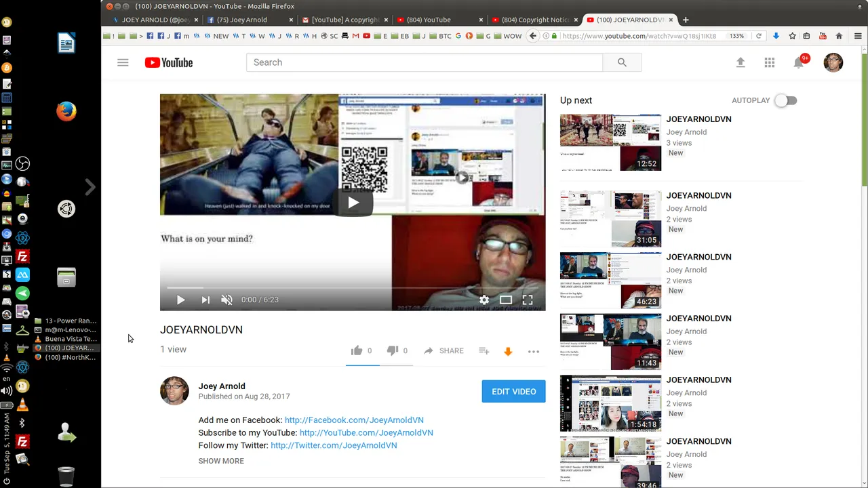Click the Firefox back arrow

[x=533, y=36]
